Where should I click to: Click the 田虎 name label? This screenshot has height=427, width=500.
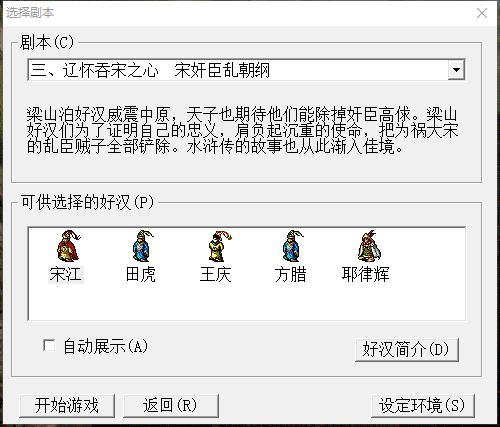141,275
